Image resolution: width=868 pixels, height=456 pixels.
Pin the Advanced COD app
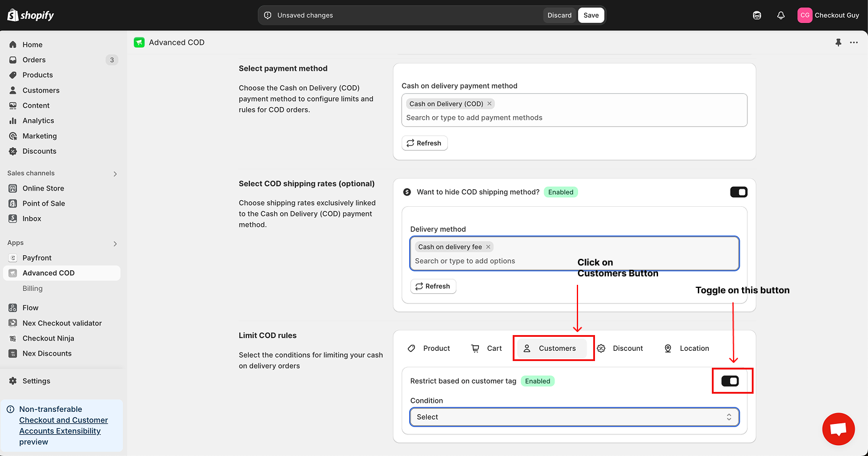[x=838, y=42]
